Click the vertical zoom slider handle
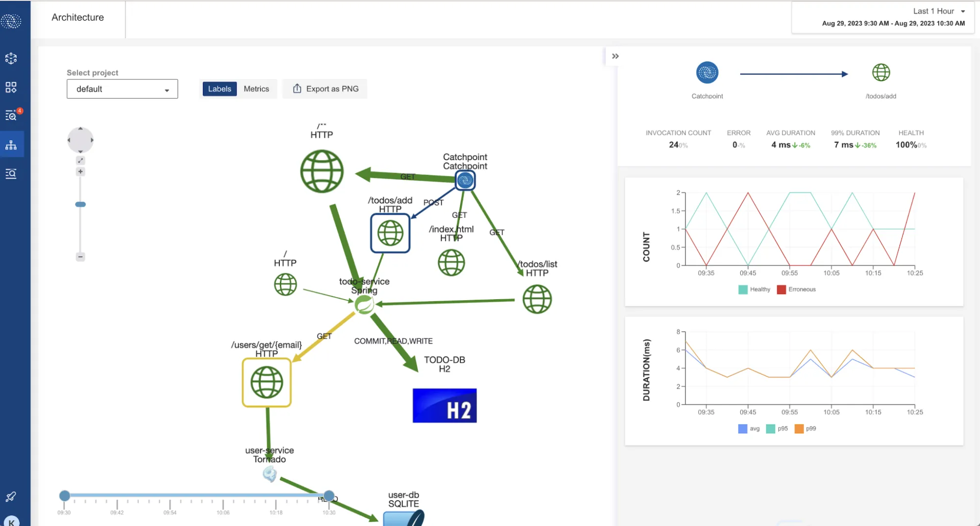 (80, 205)
